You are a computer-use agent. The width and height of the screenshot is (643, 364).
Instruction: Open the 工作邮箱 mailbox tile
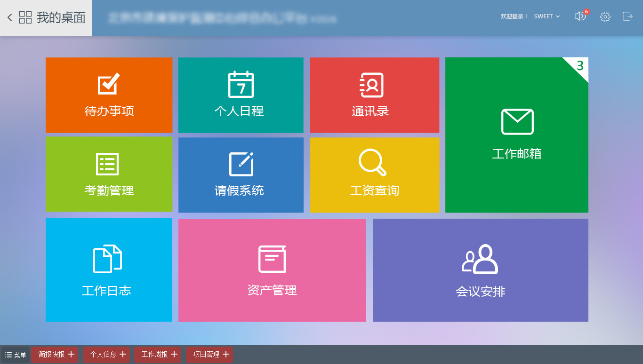[516, 135]
